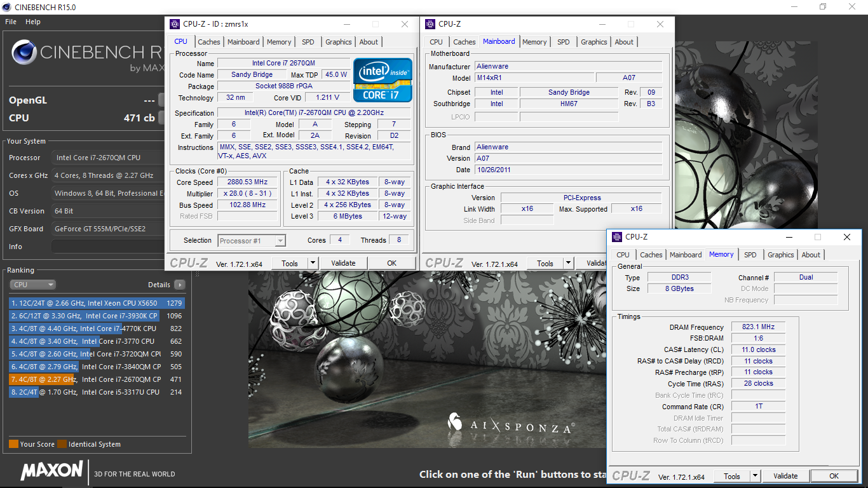The height and width of the screenshot is (488, 868).
Task: Select SPD tab in the Memory CPU-Z window
Action: [x=750, y=255]
